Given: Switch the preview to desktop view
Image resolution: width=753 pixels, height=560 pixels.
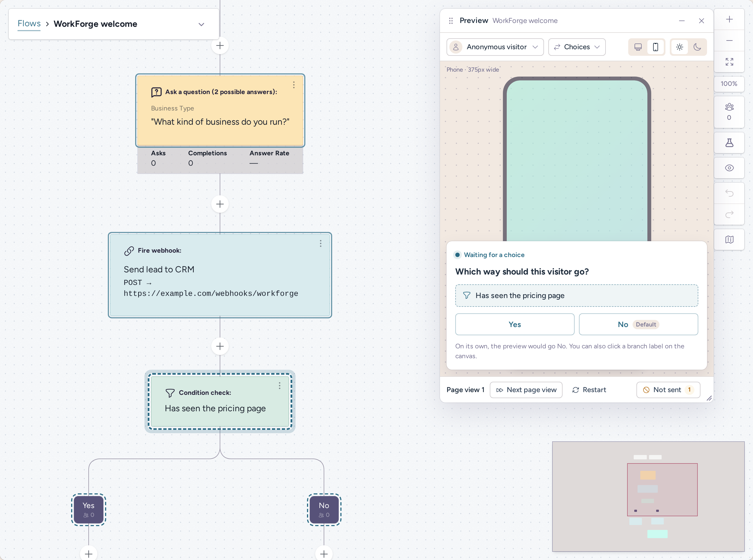Looking at the screenshot, I should click(x=638, y=47).
